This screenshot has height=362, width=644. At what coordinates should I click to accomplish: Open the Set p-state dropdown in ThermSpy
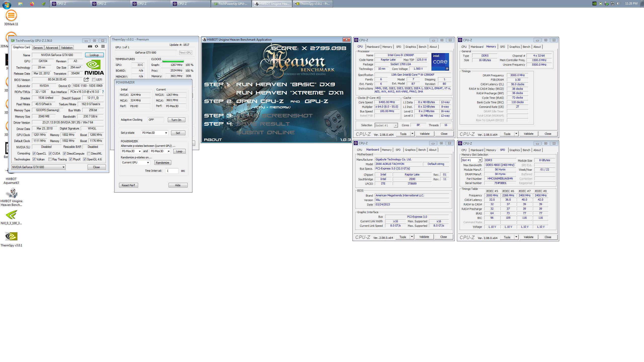coord(154,133)
